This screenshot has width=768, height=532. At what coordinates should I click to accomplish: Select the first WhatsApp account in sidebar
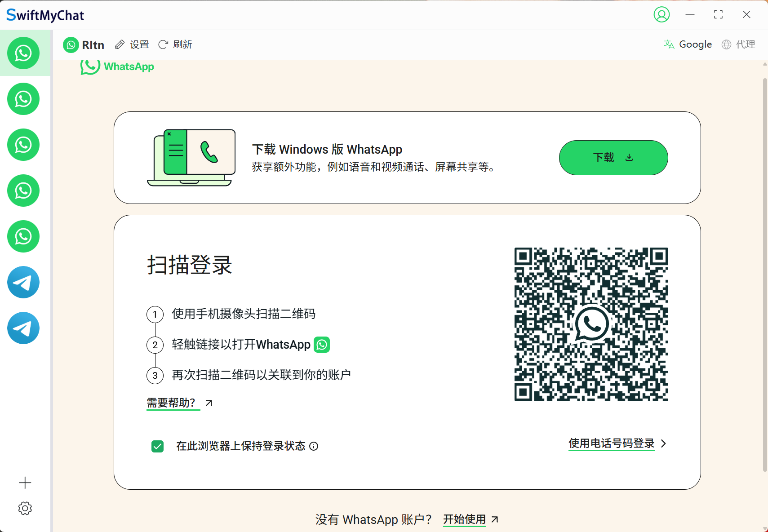(23, 53)
